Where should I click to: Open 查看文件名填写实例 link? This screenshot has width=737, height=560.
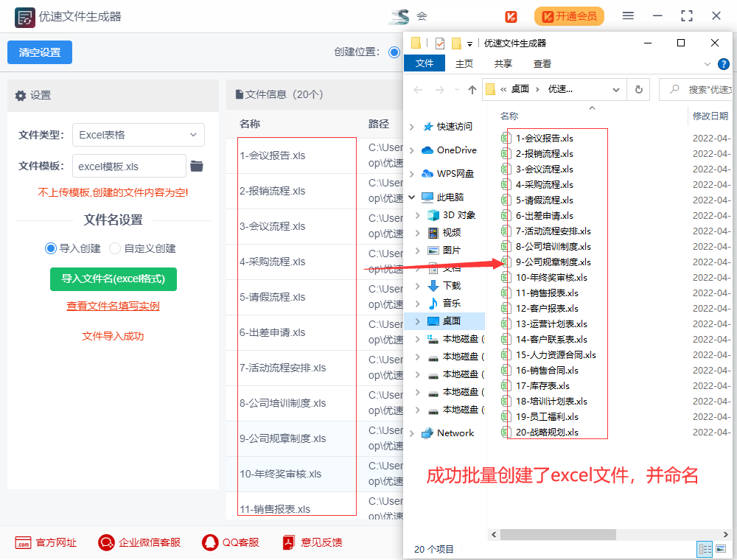tap(112, 307)
